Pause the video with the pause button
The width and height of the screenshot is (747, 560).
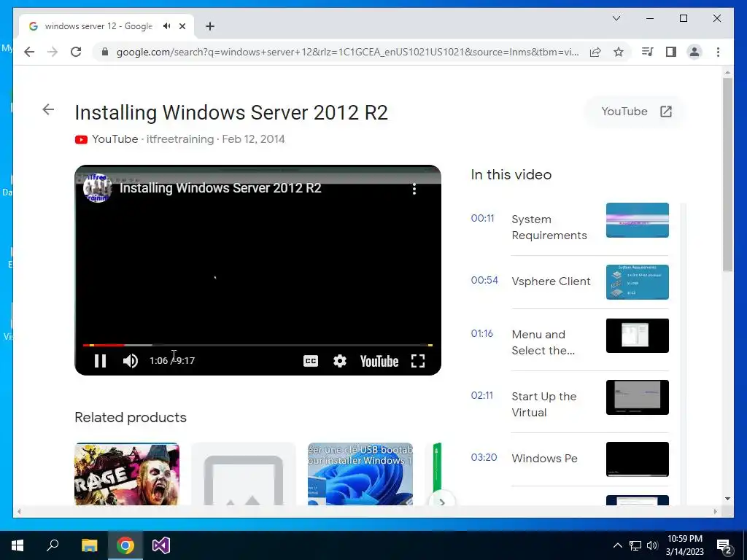[100, 361]
